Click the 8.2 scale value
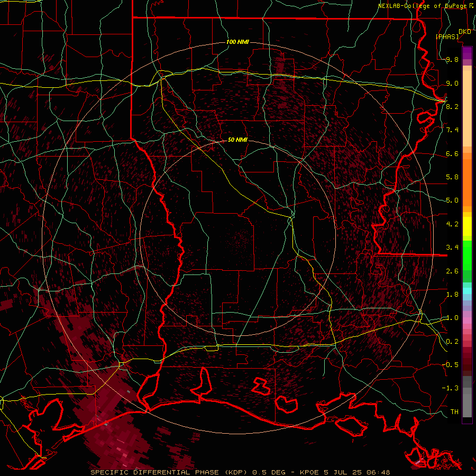The height and width of the screenshot is (476, 476). click(x=452, y=106)
